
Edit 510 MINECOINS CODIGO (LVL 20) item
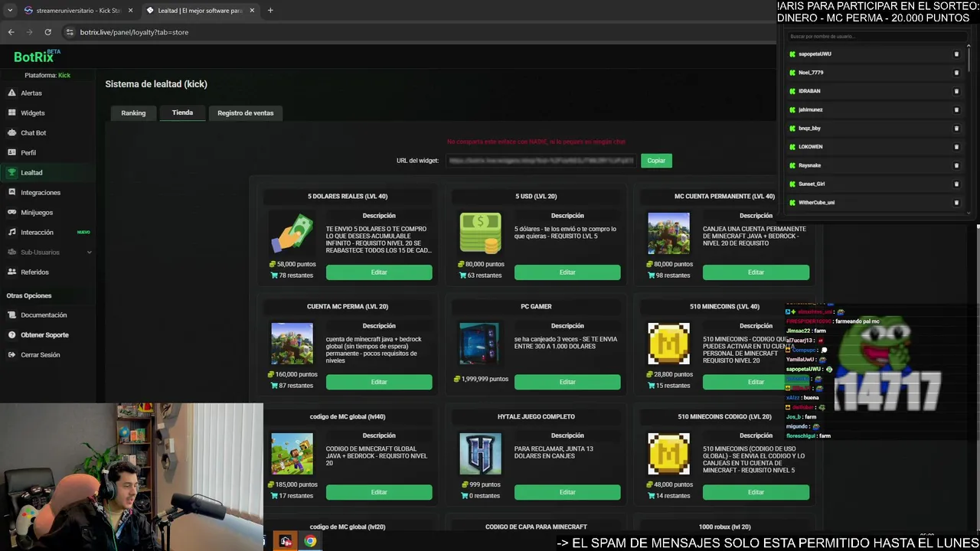(756, 492)
